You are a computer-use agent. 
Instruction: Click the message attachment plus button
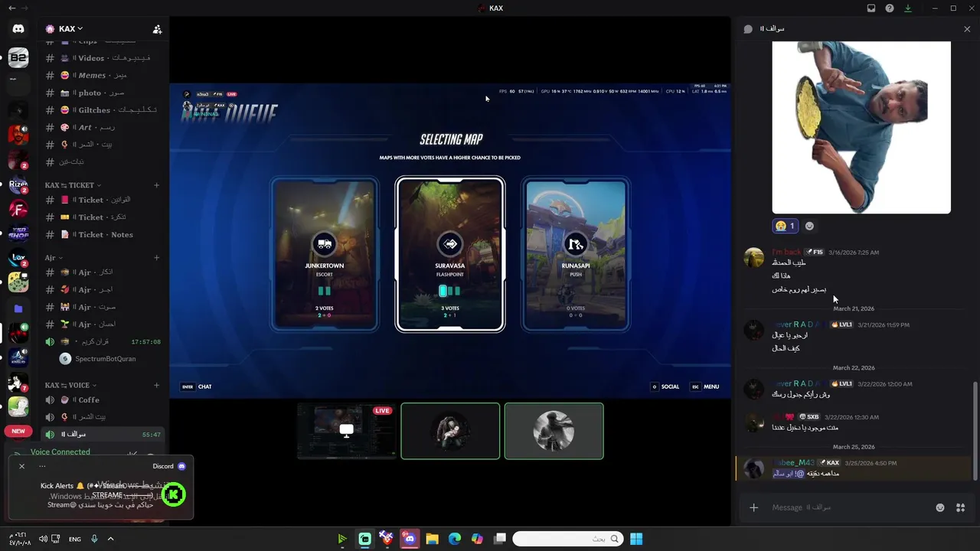754,507
